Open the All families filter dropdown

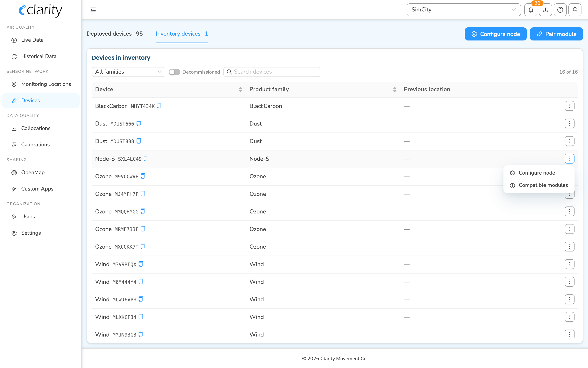point(129,72)
